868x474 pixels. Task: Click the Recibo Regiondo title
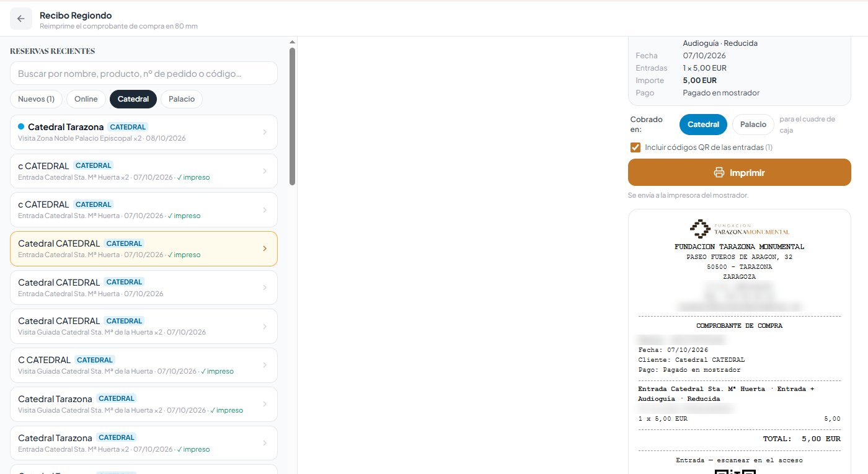coord(76,15)
